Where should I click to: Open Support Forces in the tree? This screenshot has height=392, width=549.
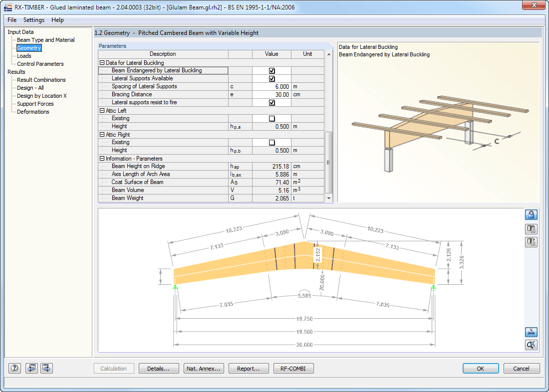coord(35,104)
